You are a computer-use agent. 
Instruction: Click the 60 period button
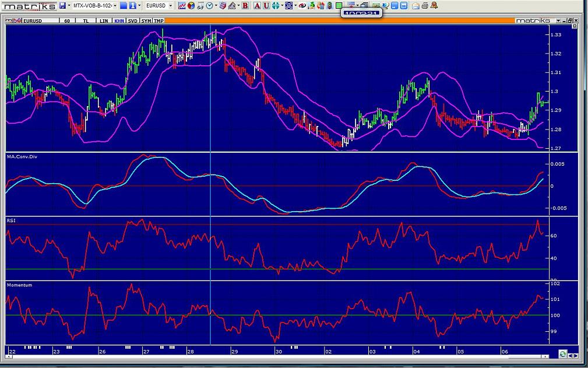(67, 20)
